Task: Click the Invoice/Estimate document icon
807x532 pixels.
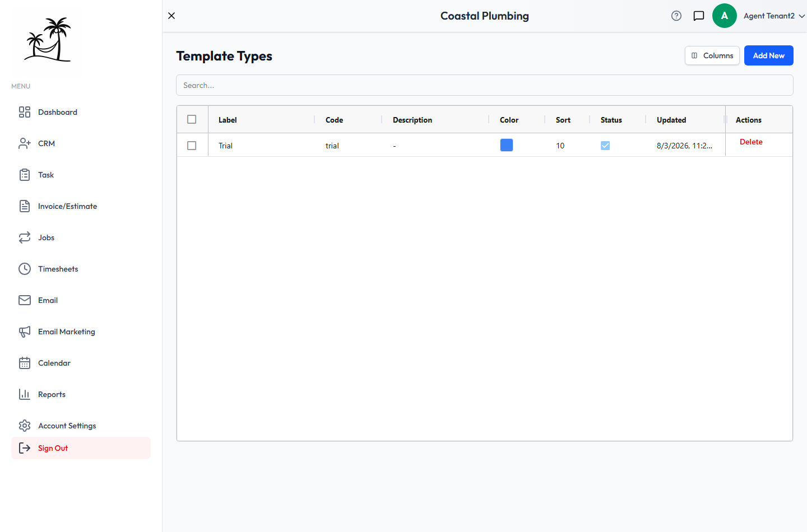Action: [25, 206]
